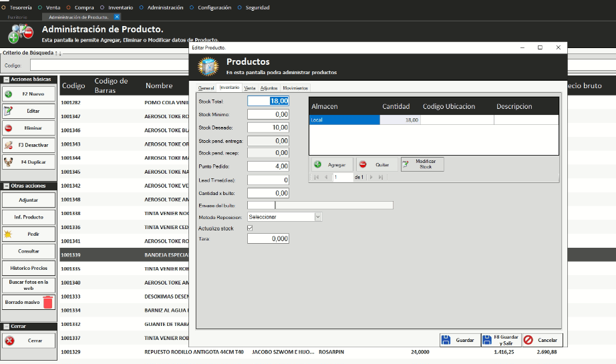616x364 pixels.
Task: Open the Metodo Reposicion dropdown
Action: tap(318, 216)
